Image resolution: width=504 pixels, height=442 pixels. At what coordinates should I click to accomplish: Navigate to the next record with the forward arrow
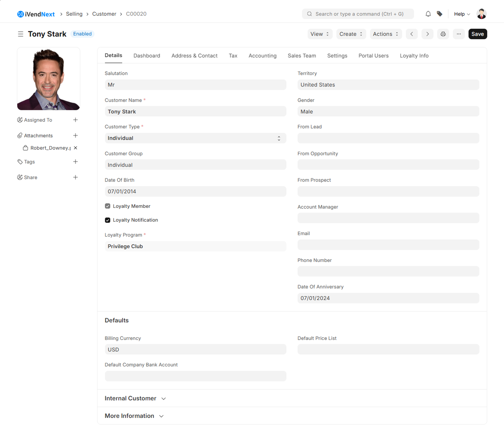[427, 34]
